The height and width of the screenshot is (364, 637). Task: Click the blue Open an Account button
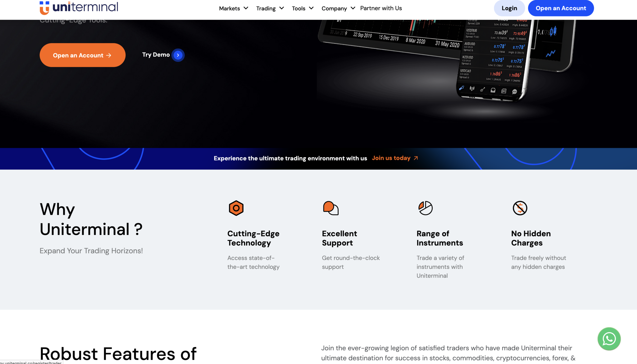560,8
